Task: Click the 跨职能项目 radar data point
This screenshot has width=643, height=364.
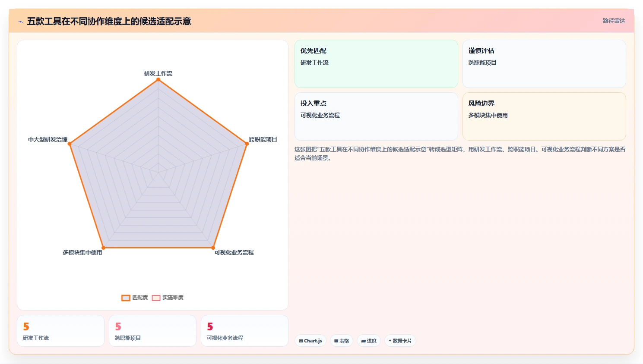Action: (x=247, y=144)
